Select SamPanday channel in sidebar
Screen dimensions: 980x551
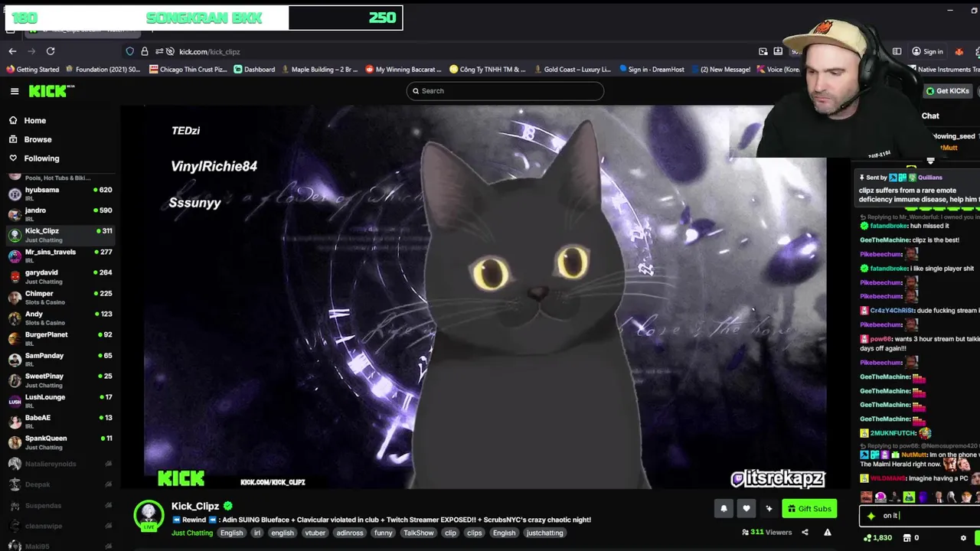pyautogui.click(x=61, y=360)
